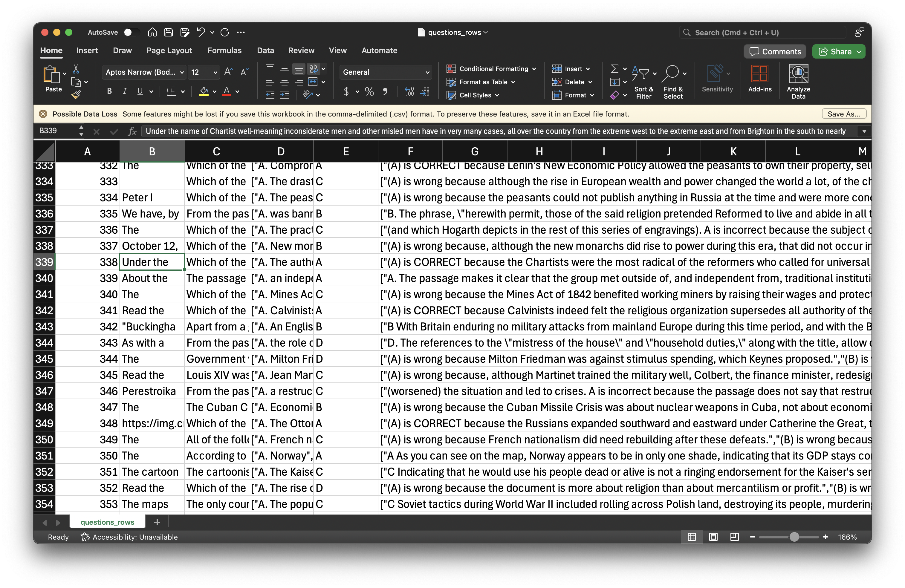Switch to the Formulas tab

(x=224, y=50)
